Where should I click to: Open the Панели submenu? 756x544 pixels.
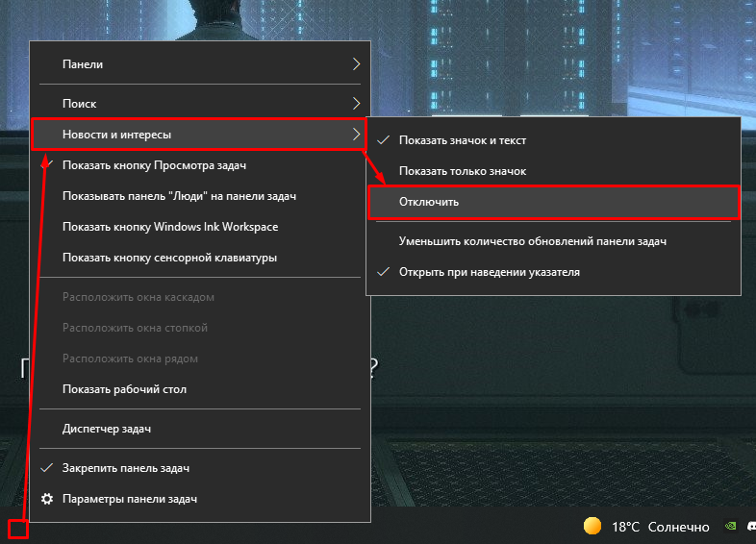pyautogui.click(x=200, y=64)
